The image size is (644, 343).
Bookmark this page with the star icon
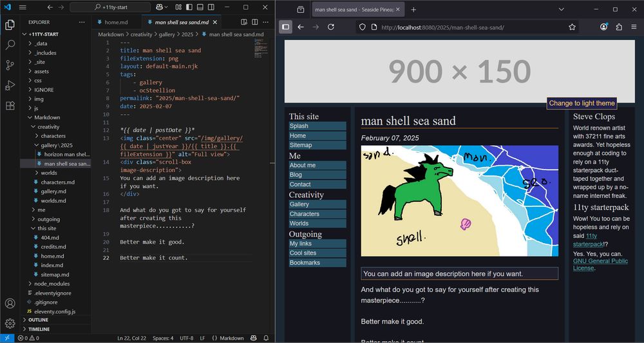point(572,27)
